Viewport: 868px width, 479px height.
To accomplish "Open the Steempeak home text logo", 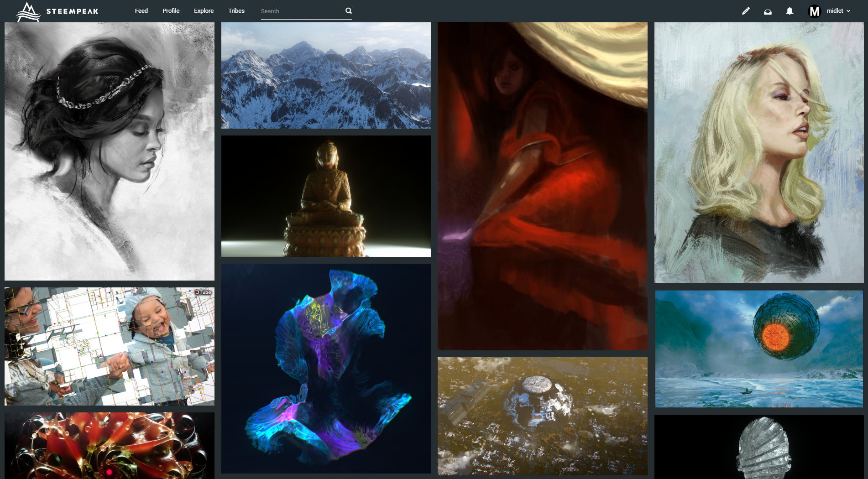I will coord(72,11).
